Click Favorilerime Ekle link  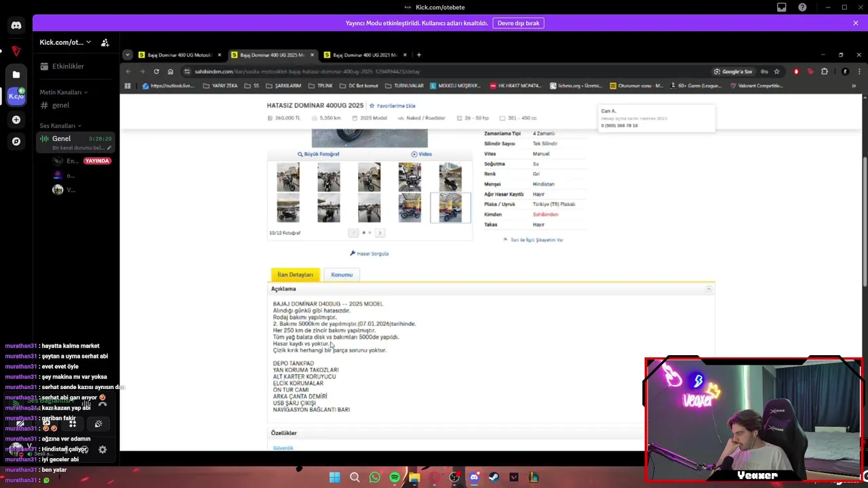tap(393, 106)
